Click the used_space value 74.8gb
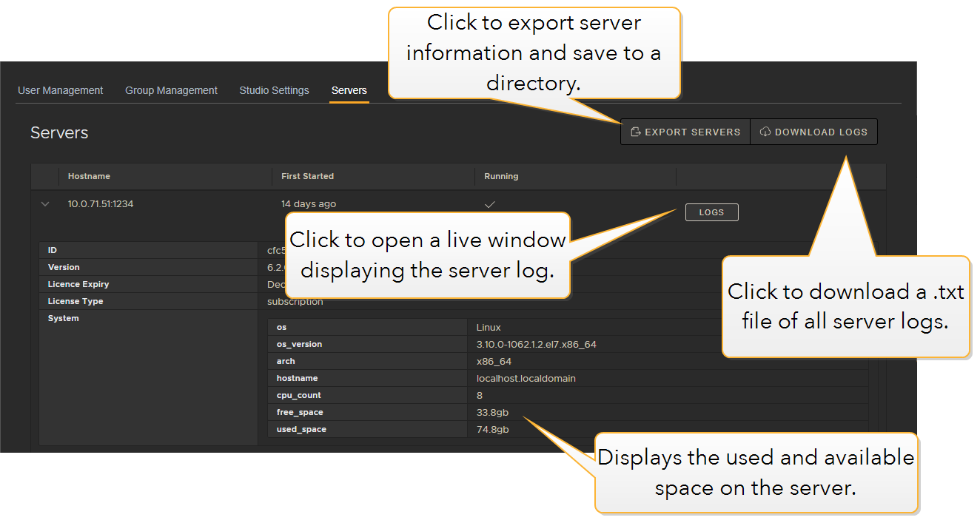Image resolution: width=980 pixels, height=523 pixels. coord(492,429)
